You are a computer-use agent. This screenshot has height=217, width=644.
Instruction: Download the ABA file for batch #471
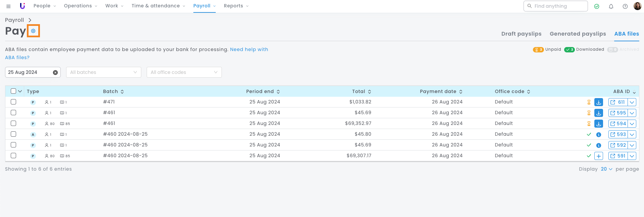[598, 102]
